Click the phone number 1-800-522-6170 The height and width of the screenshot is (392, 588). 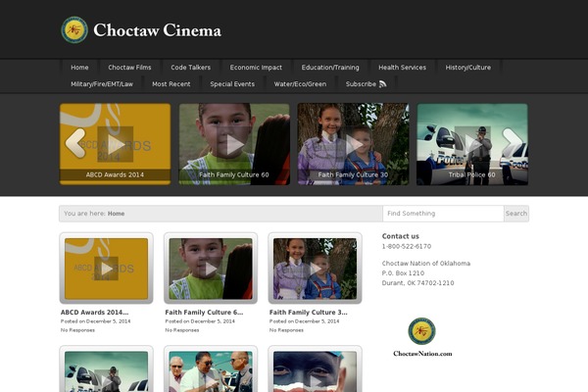[x=407, y=246]
